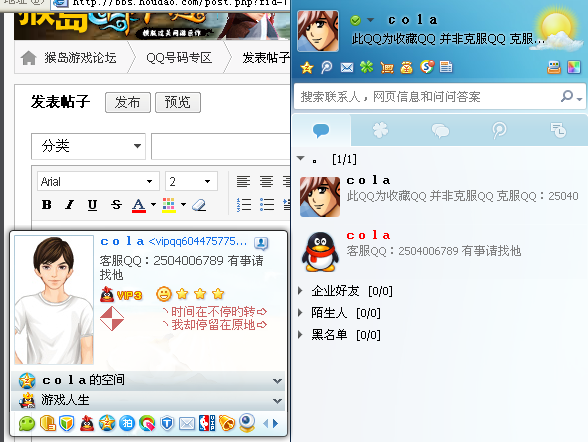The image size is (588, 442).
Task: Toggle left text alignment in editor
Action: (x=243, y=181)
